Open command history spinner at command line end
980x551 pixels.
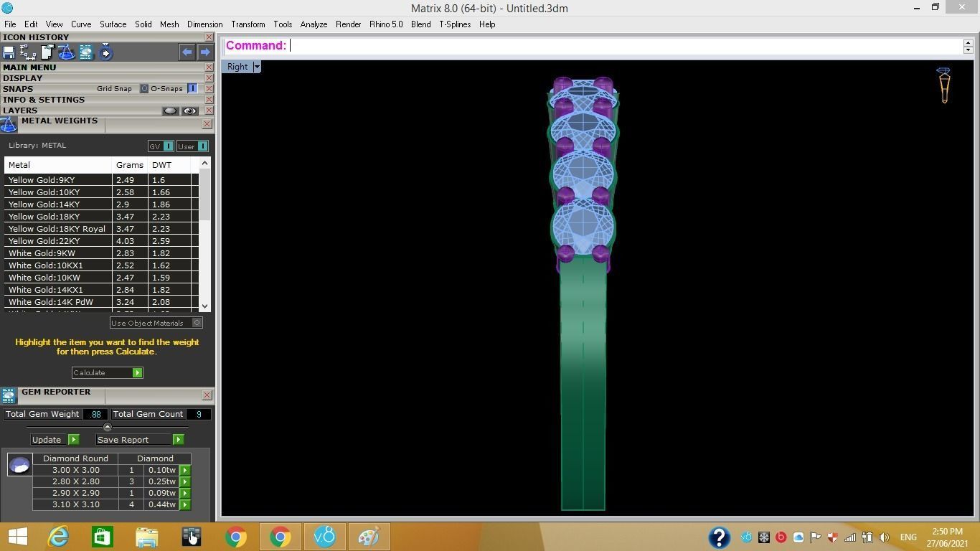[x=968, y=46]
